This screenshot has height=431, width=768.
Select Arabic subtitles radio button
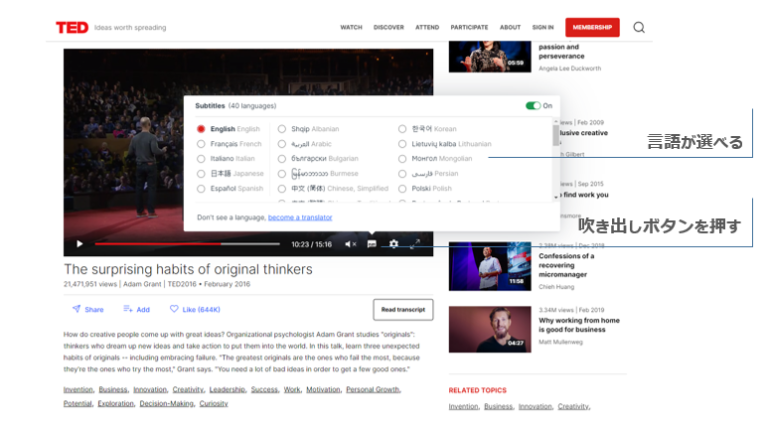click(x=282, y=144)
